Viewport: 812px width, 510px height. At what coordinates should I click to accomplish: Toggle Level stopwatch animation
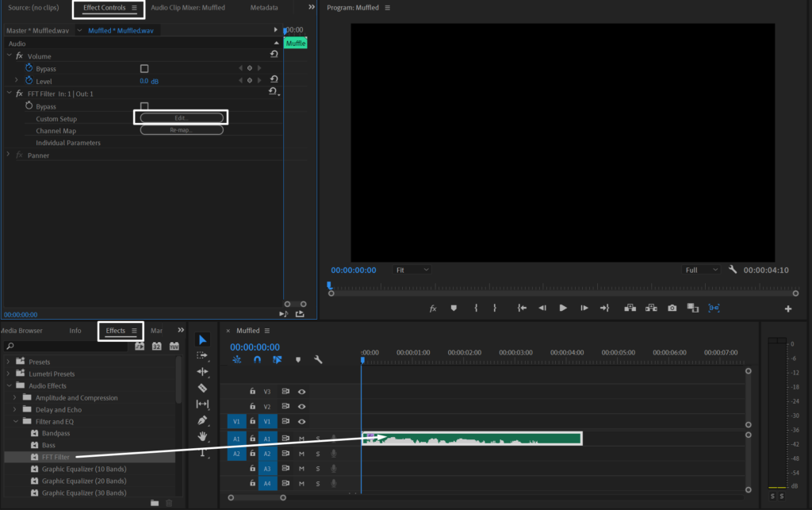(29, 80)
